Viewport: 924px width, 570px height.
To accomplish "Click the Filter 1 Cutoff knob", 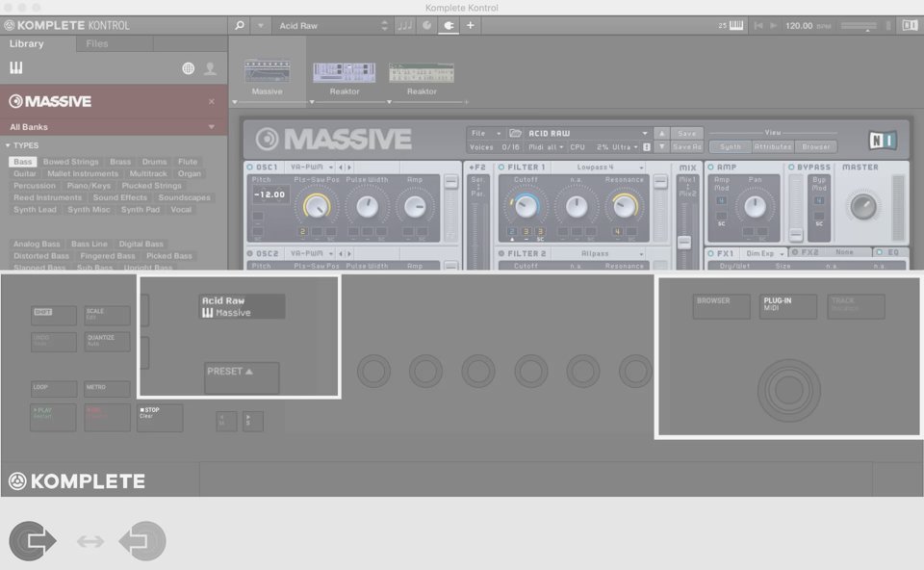I will tap(526, 205).
